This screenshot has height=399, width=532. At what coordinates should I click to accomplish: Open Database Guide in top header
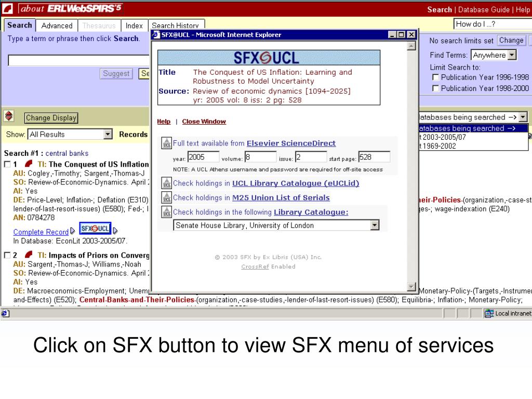click(x=484, y=9)
